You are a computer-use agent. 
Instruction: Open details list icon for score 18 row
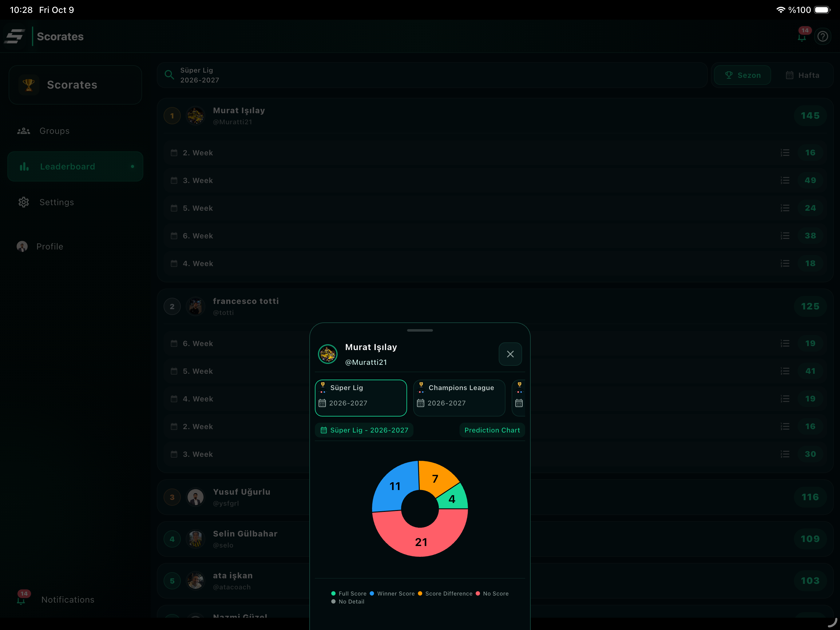(x=785, y=264)
